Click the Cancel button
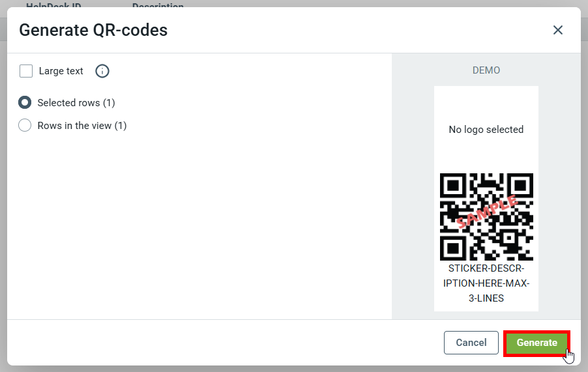 pyautogui.click(x=471, y=343)
